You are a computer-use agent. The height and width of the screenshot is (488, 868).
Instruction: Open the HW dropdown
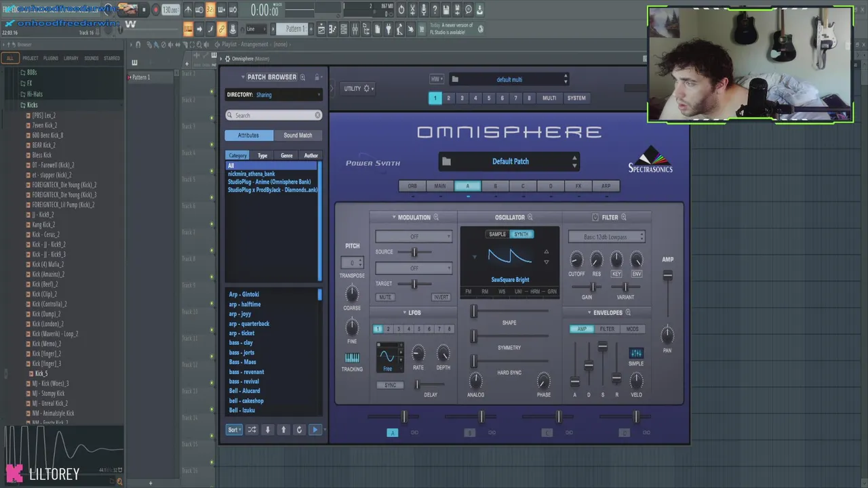pos(436,79)
